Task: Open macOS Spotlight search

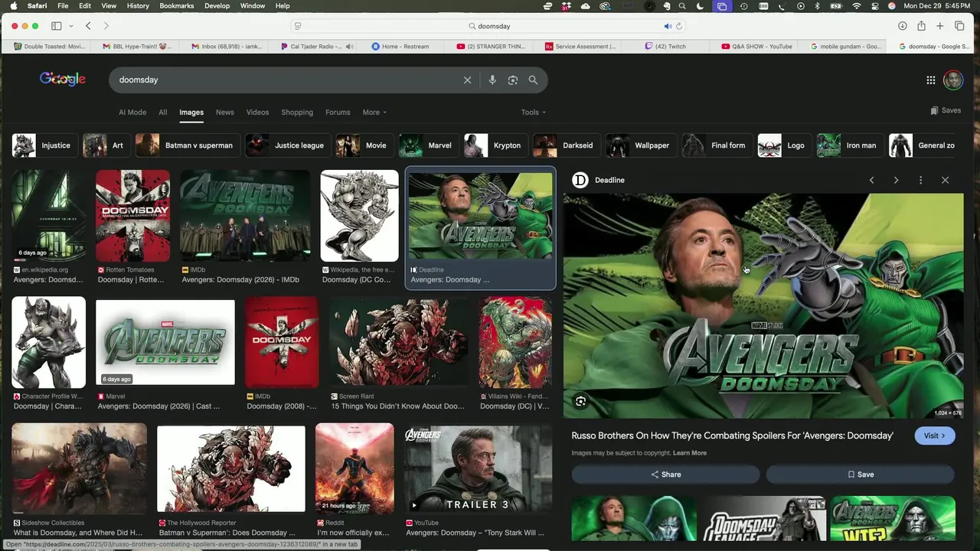Action: pyautogui.click(x=682, y=6)
